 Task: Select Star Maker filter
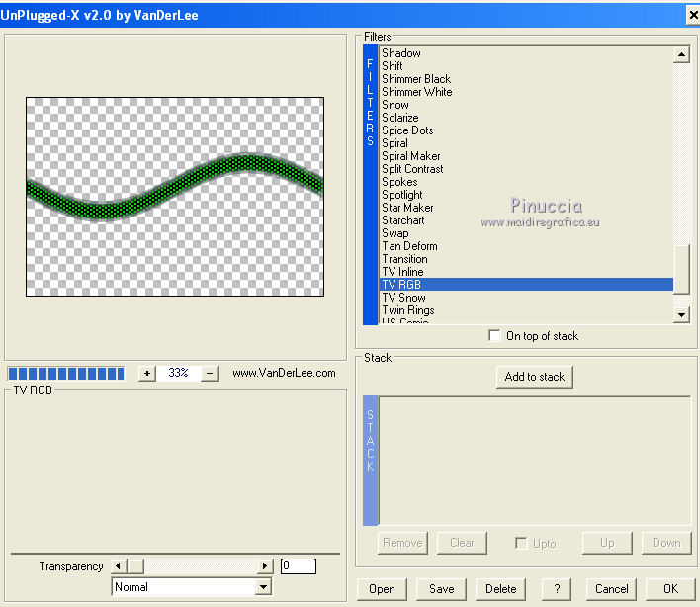(526, 208)
